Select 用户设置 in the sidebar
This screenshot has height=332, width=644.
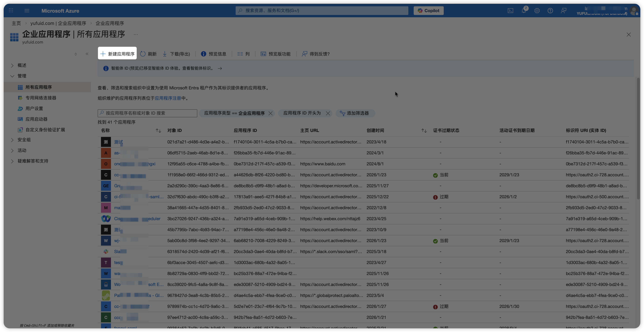34,109
